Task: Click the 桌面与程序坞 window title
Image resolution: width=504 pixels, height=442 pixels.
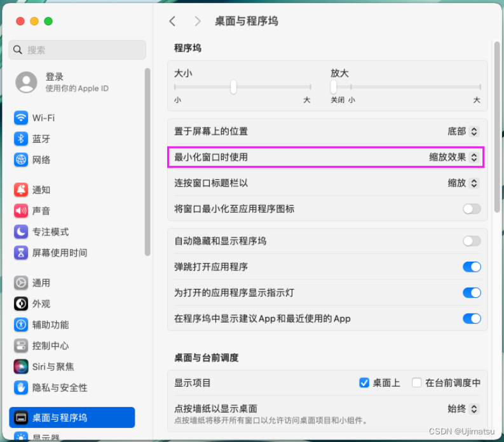Action: (x=247, y=21)
